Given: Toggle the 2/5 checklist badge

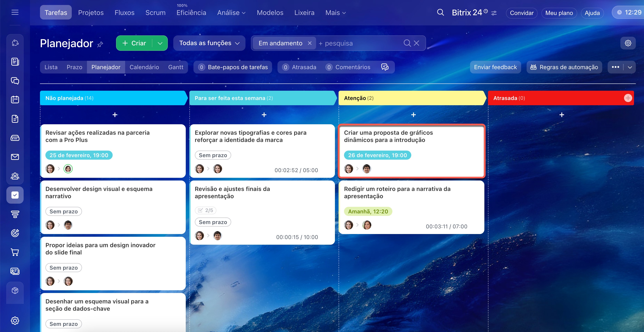Looking at the screenshot, I should pyautogui.click(x=206, y=210).
